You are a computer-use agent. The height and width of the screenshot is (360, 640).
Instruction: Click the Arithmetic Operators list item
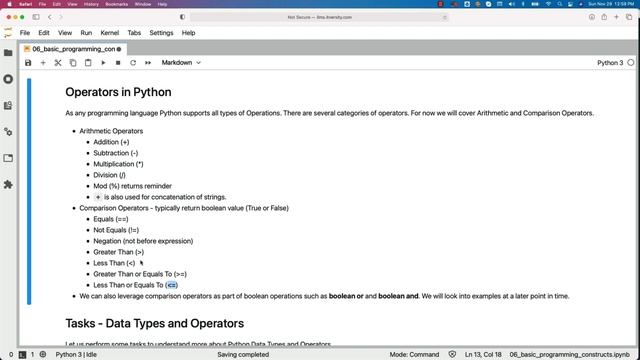[111, 131]
